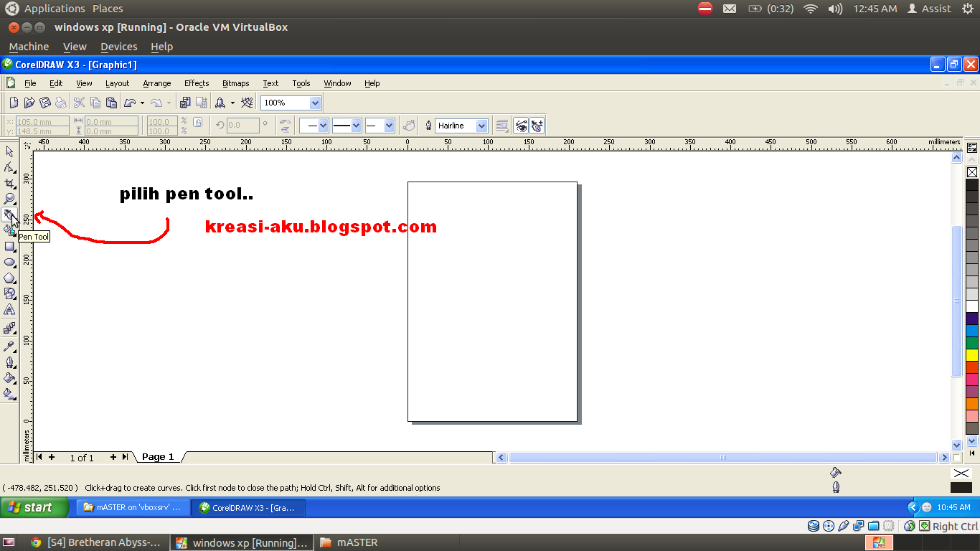Open the Hairline outline width dropdown

click(x=482, y=126)
